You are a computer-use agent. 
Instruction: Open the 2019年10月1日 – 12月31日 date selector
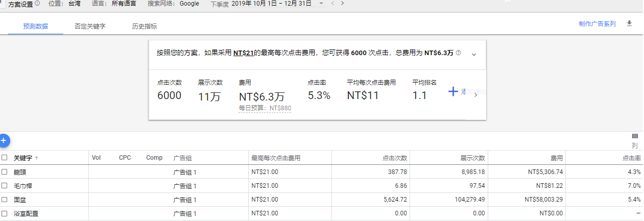[x=271, y=3]
